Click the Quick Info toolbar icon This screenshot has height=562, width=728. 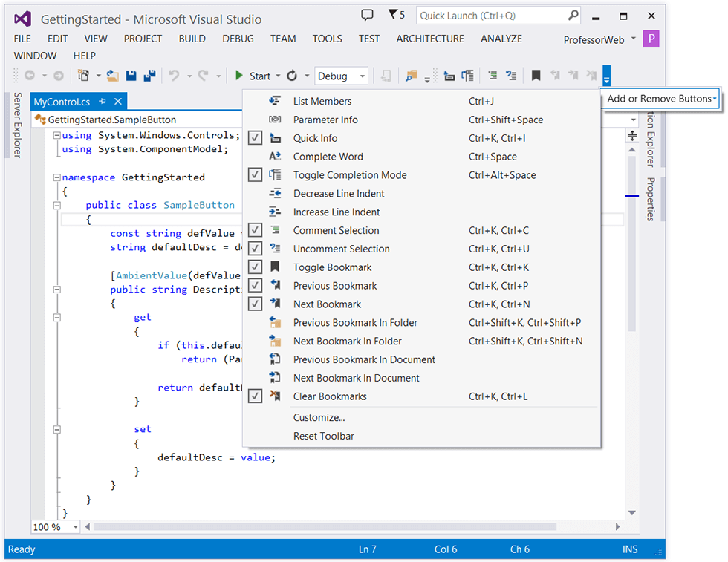tap(449, 75)
